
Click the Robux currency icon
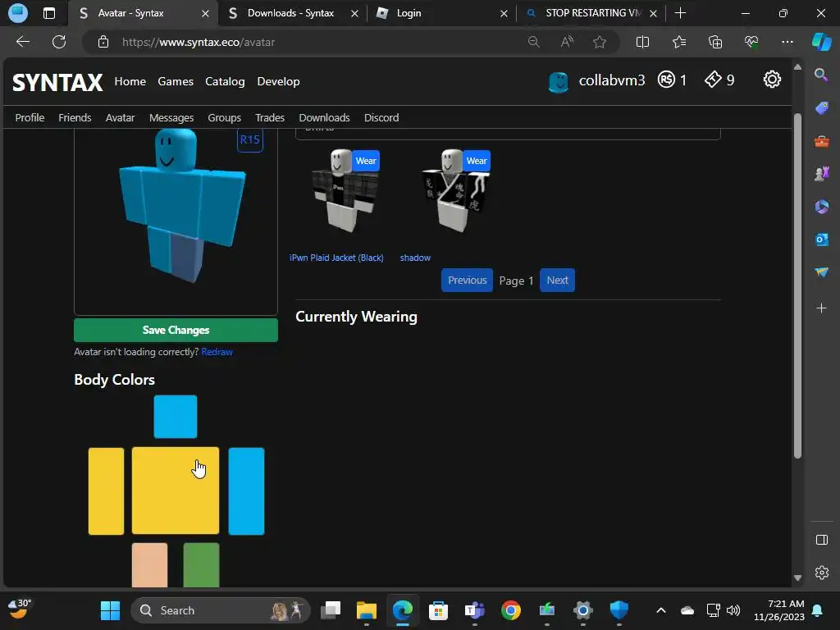(x=666, y=80)
